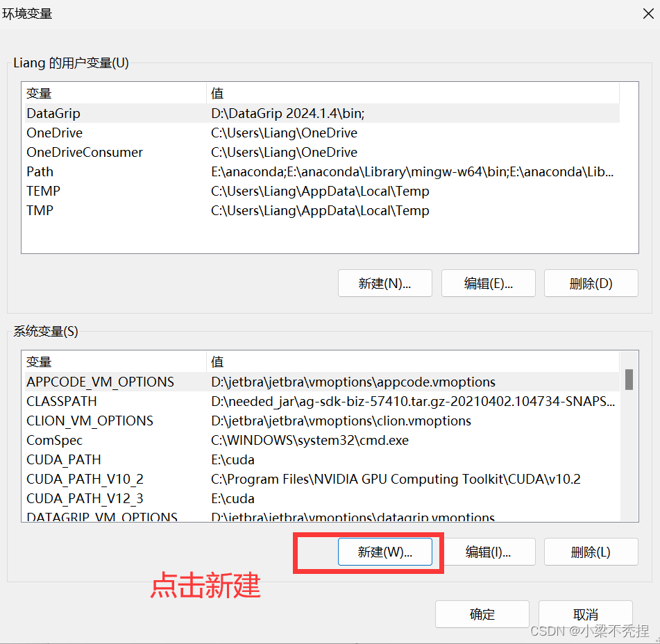Cancel with the 取消 button
This screenshot has width=660, height=644.
[586, 614]
